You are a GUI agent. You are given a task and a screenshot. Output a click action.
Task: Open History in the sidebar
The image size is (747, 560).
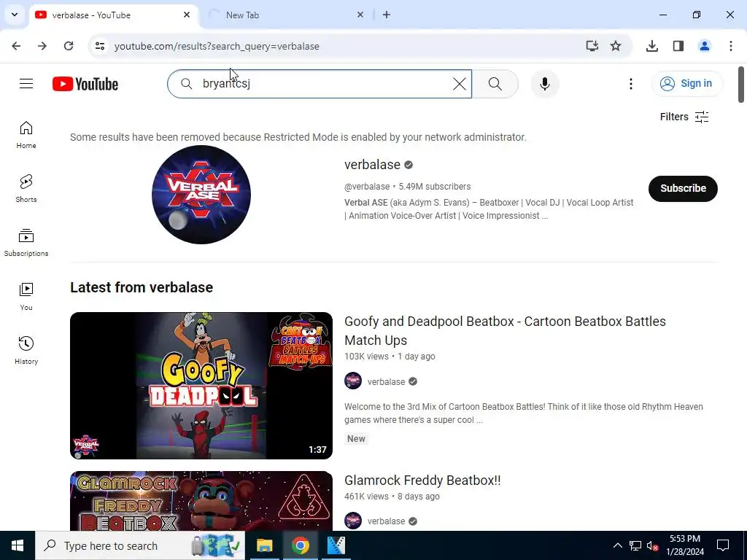pos(26,350)
